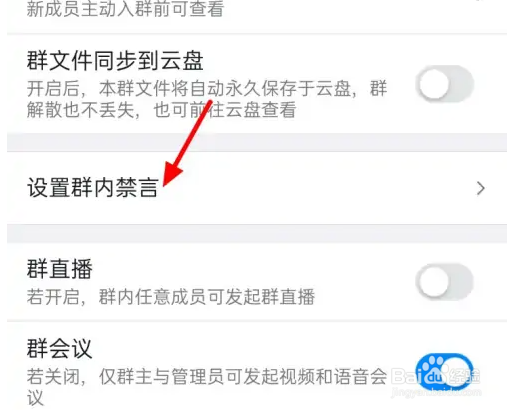
Task: Click the gray divider above 群直播
Action: (x=257, y=233)
